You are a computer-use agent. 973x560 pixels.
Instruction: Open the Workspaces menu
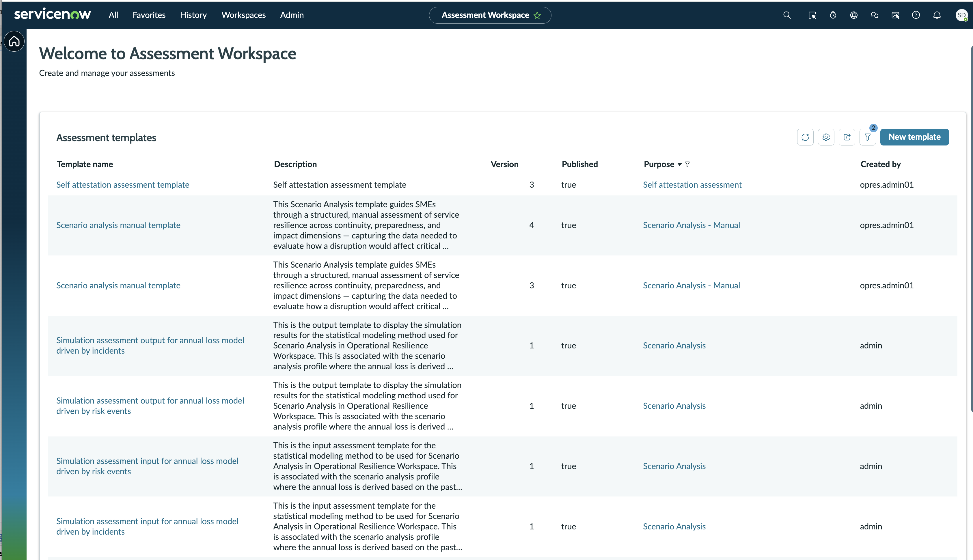pos(243,15)
